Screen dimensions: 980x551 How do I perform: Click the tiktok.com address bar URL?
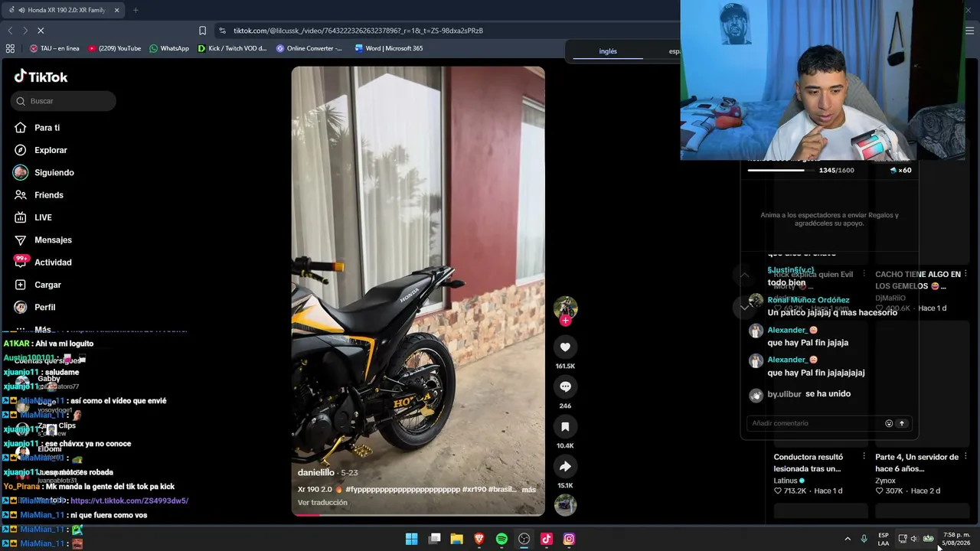point(358,31)
